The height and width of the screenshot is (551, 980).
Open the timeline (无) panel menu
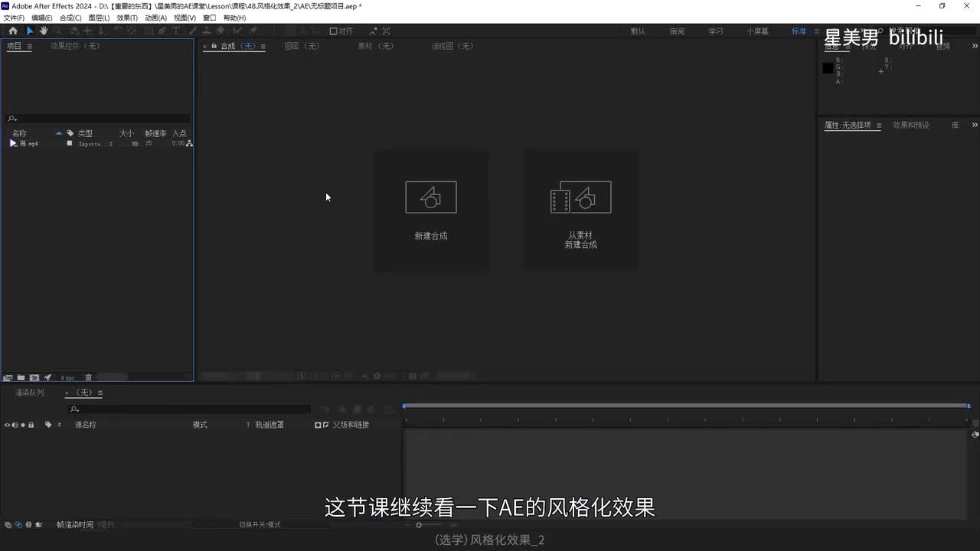(100, 393)
